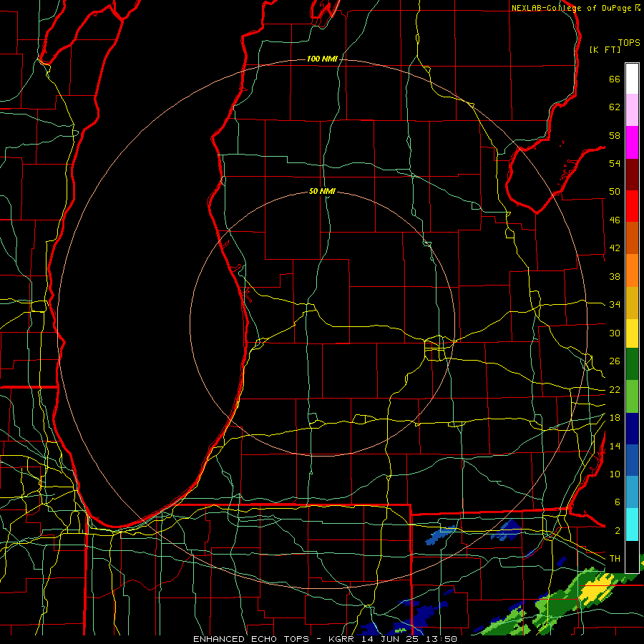Select the orange 42 kft legend swatch
Image resolution: width=644 pixels, height=644 pixels.
(632, 270)
